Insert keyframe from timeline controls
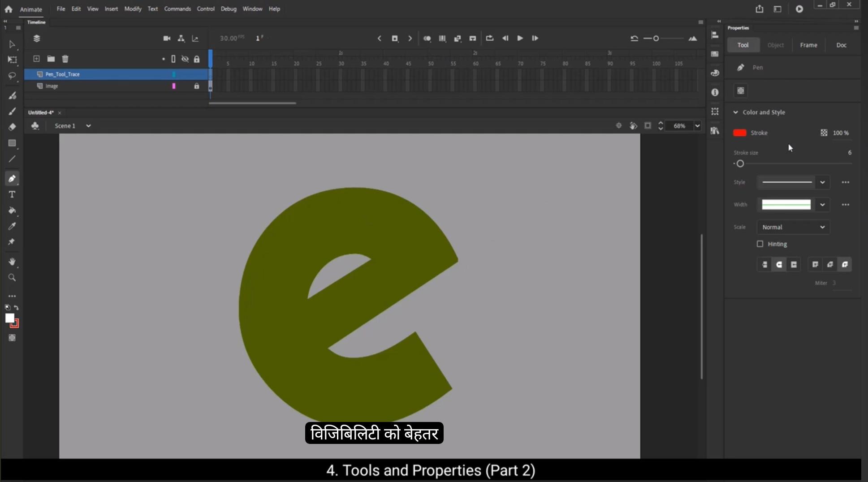The image size is (868, 482). click(x=395, y=39)
